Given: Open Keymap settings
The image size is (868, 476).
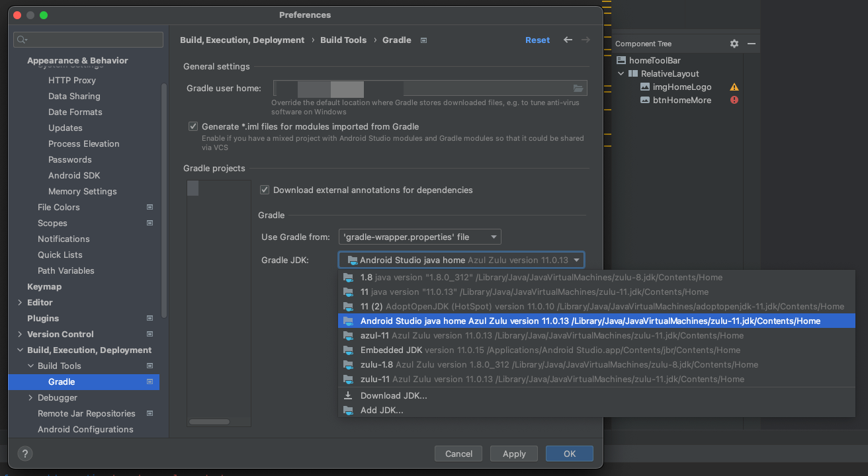Looking at the screenshot, I should click(x=44, y=287).
